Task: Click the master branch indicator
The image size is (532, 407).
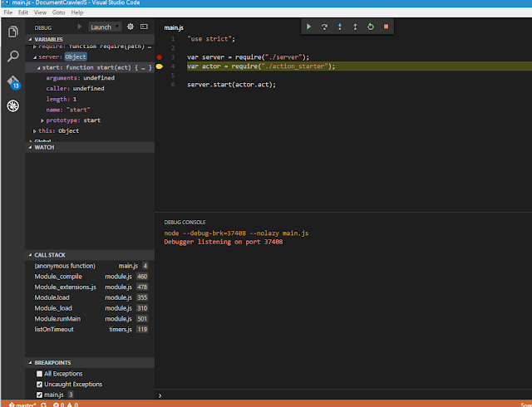Action: [x=22, y=405]
